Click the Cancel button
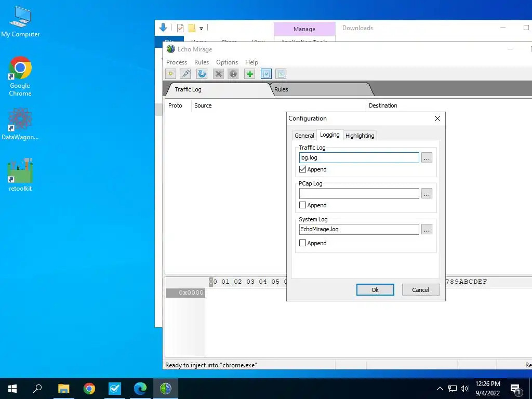532x399 pixels. 421,290
